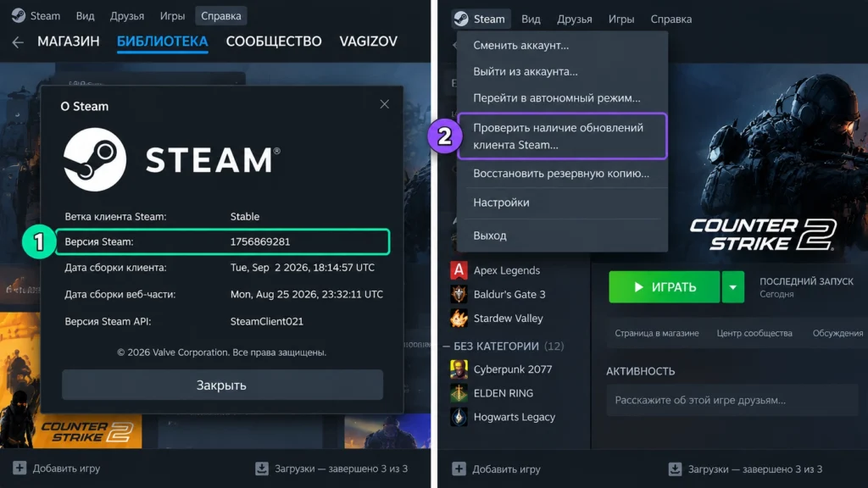
Task: Open the VAGIZOV profile tab
Action: click(x=368, y=42)
